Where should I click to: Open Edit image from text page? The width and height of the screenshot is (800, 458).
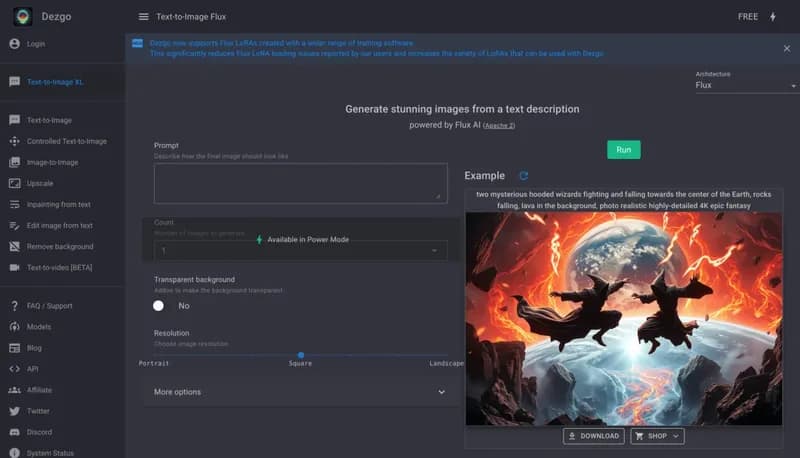60,225
